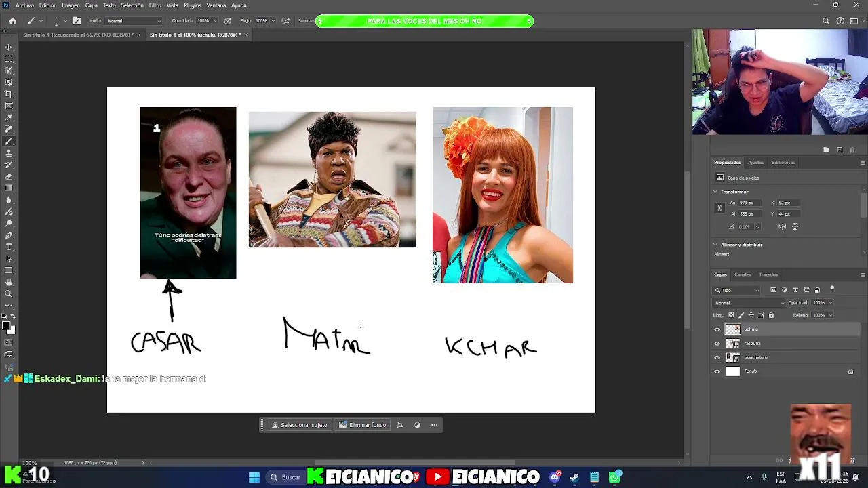Select the Gradient tool
868x488 pixels.
pyautogui.click(x=9, y=188)
